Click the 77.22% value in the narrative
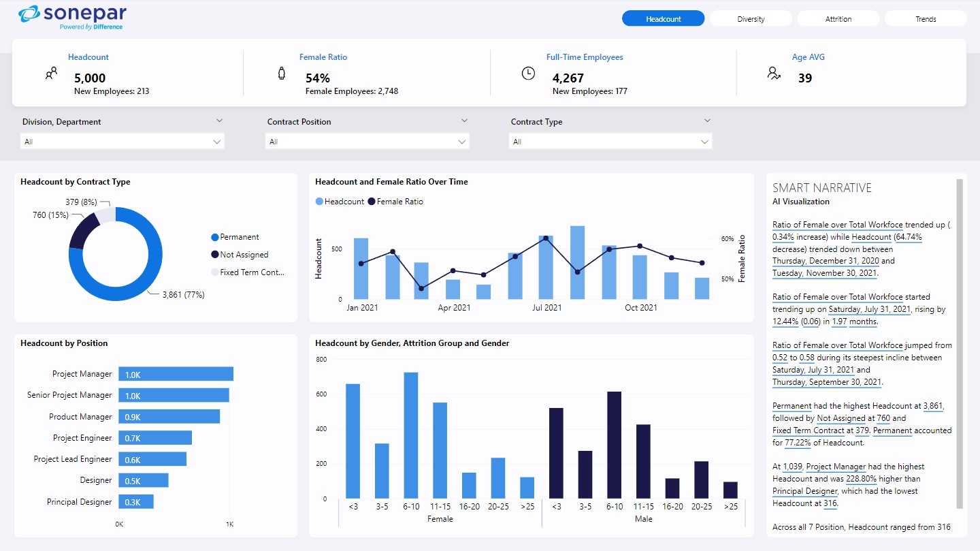 coord(798,443)
